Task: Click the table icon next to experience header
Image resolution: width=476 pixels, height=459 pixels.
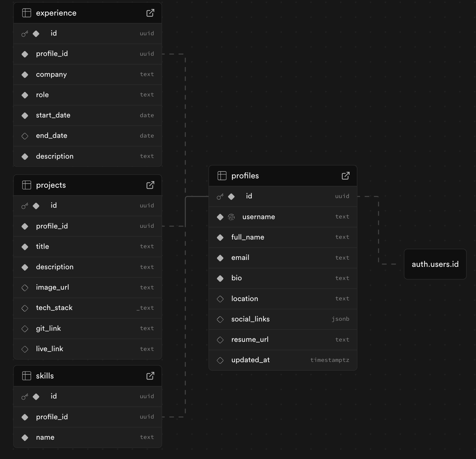Action: pos(26,12)
